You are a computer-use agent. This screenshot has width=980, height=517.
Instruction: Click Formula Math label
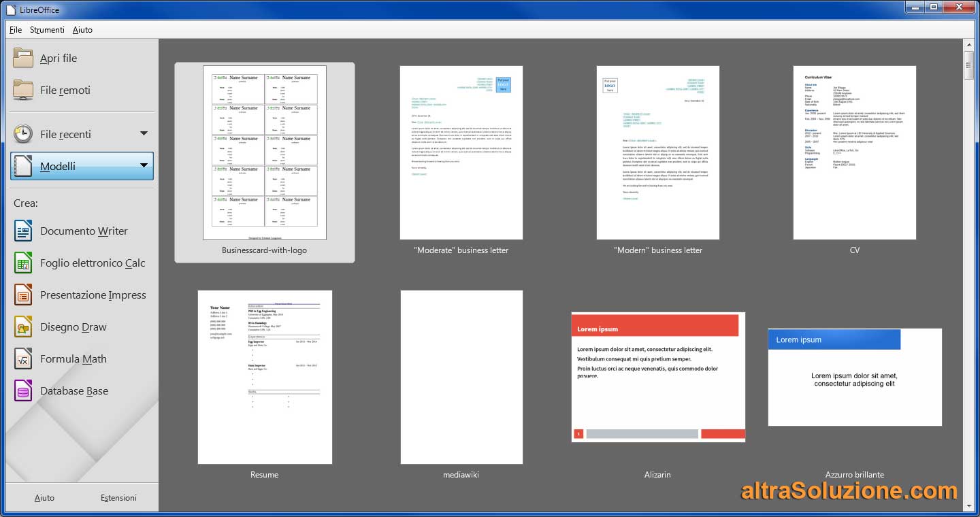pos(73,359)
